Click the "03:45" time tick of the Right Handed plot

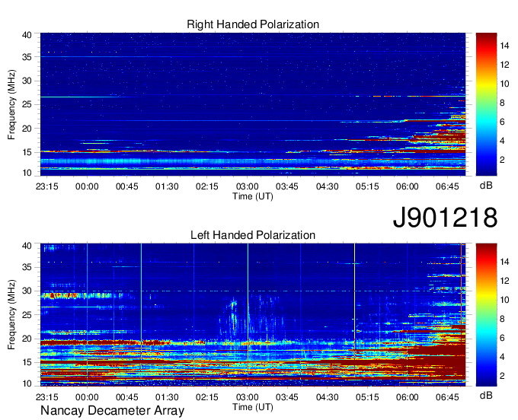[x=287, y=186]
